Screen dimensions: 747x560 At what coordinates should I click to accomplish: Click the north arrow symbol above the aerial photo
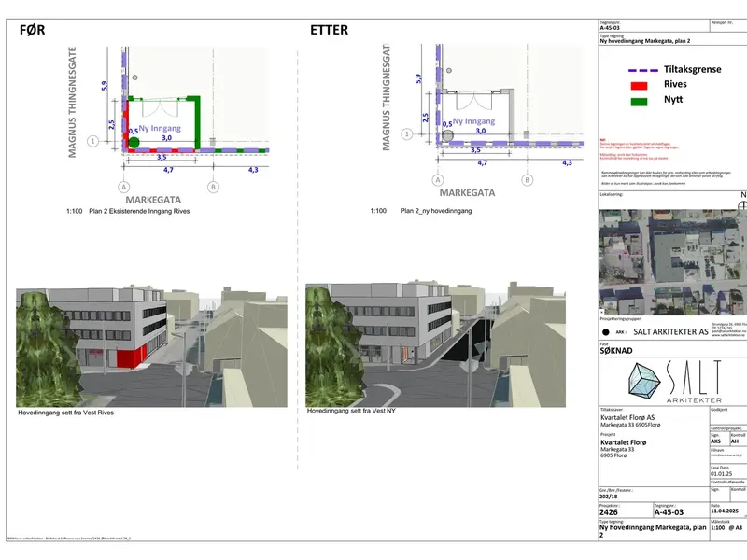(x=742, y=205)
